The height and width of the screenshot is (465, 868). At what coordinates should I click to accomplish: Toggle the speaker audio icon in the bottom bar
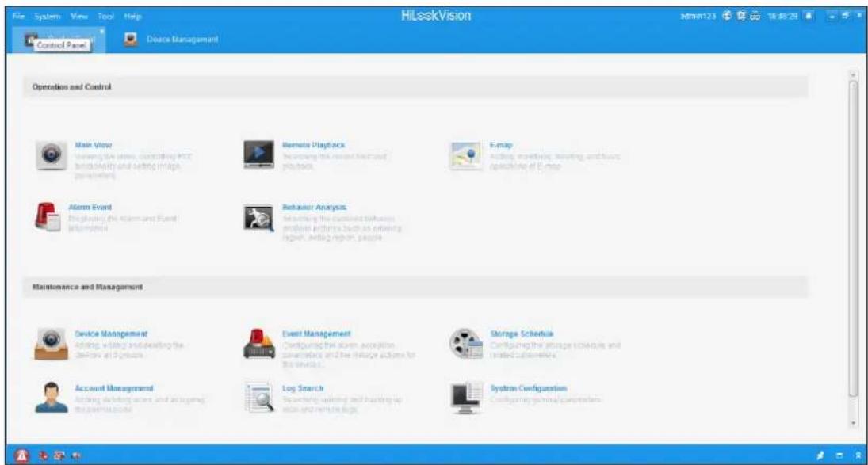coord(76,455)
